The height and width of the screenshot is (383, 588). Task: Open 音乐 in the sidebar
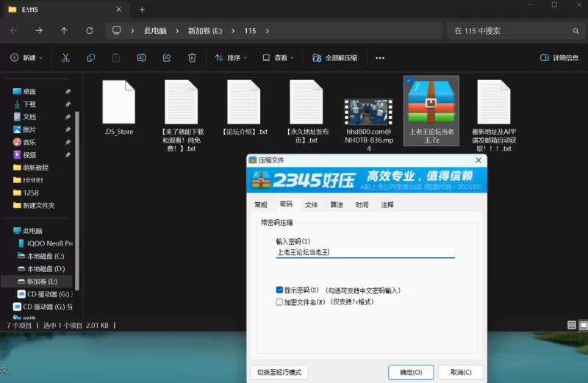(29, 142)
